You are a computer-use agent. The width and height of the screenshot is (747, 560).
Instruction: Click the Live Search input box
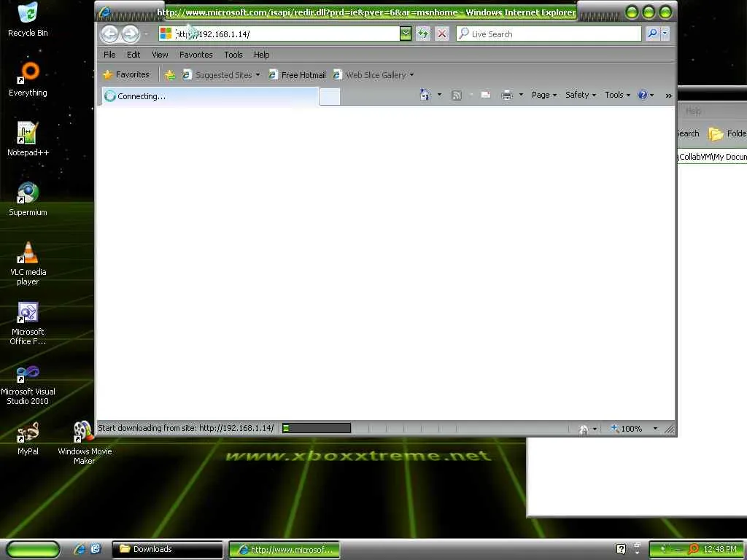click(x=549, y=34)
